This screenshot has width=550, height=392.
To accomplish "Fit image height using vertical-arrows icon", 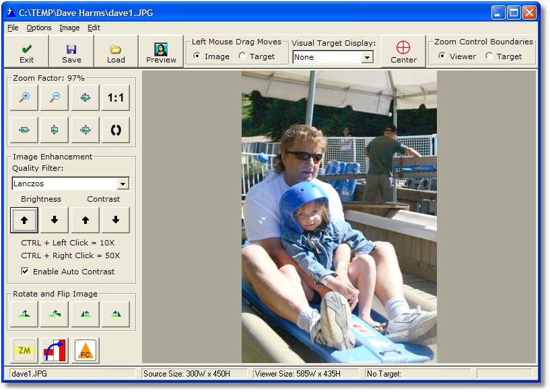I will (55, 130).
